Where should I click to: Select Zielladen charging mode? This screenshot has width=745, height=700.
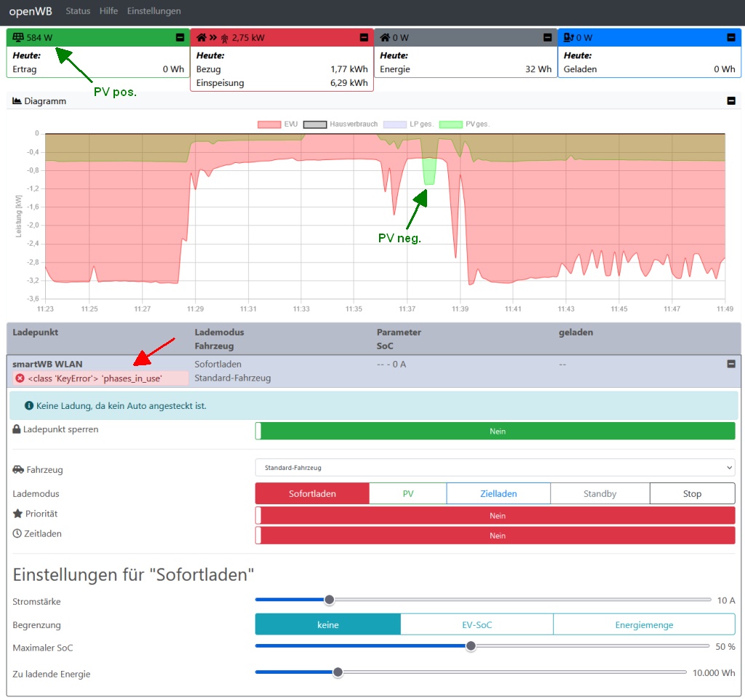pyautogui.click(x=498, y=493)
